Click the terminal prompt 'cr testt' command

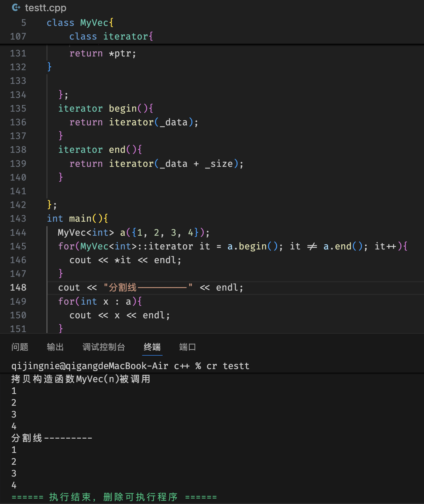coord(228,366)
